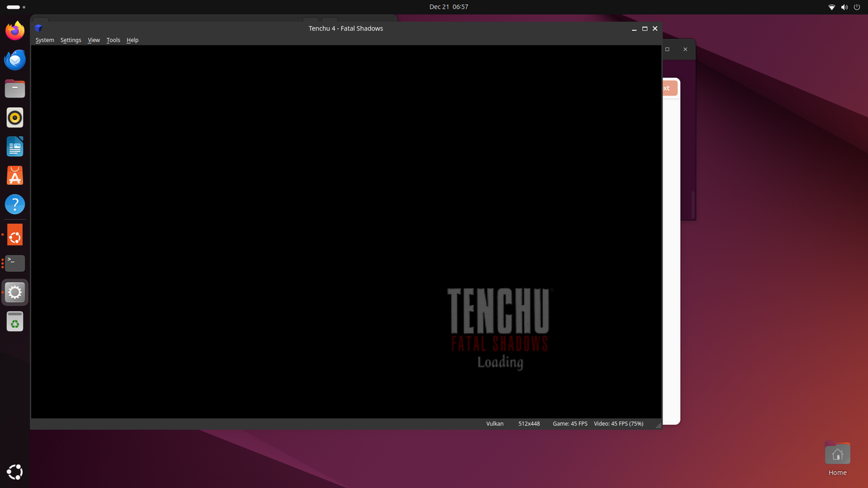The image size is (868, 488).
Task: Open the clock calendar showing Dec 21 06:57
Action: click(449, 7)
